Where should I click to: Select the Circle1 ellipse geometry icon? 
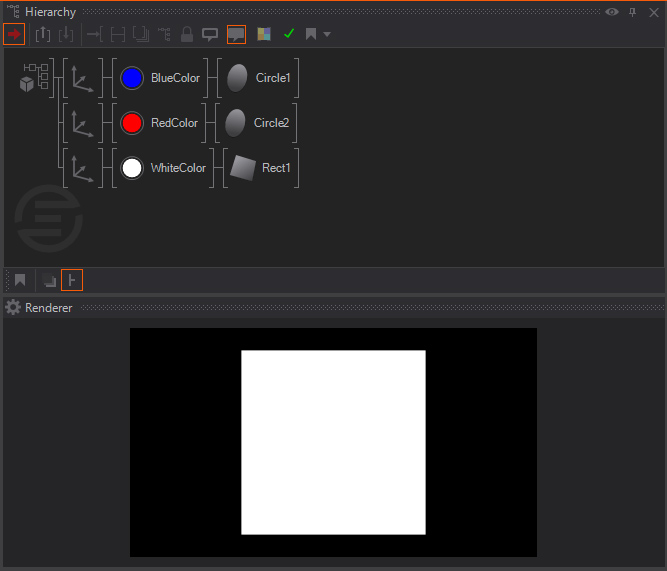236,78
